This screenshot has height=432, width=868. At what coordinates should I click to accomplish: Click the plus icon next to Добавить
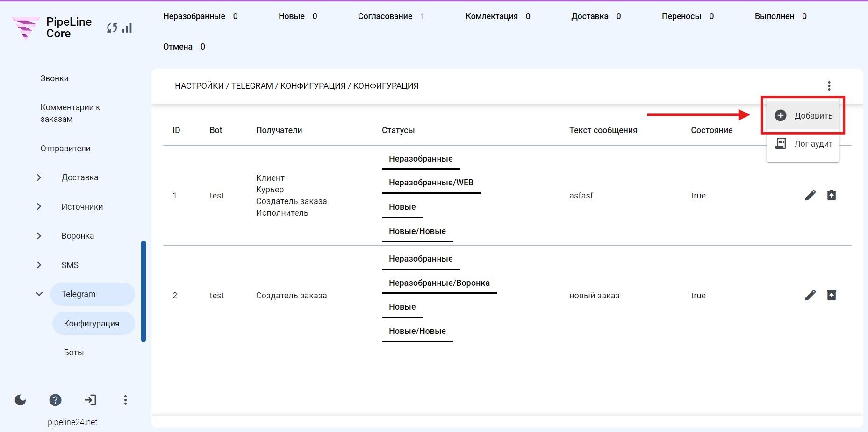780,115
